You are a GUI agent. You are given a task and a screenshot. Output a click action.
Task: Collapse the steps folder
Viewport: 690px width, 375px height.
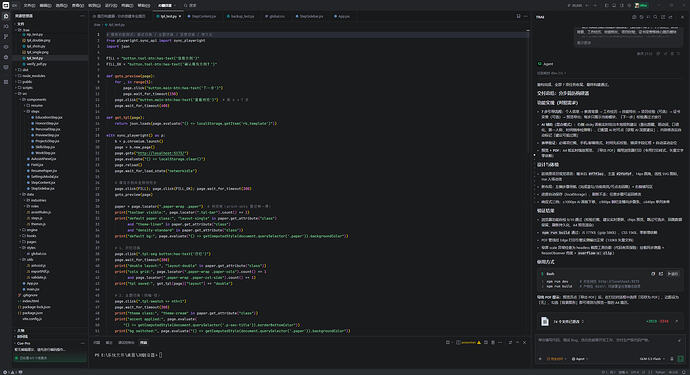(x=33, y=111)
